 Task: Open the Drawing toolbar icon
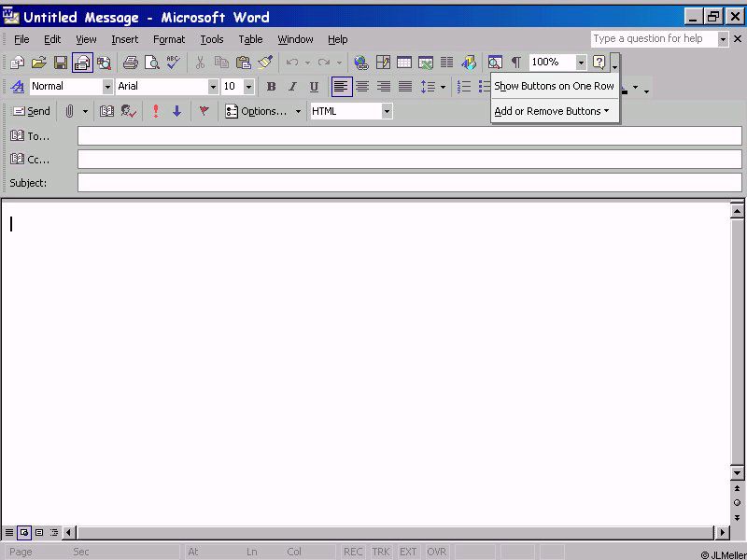(469, 63)
